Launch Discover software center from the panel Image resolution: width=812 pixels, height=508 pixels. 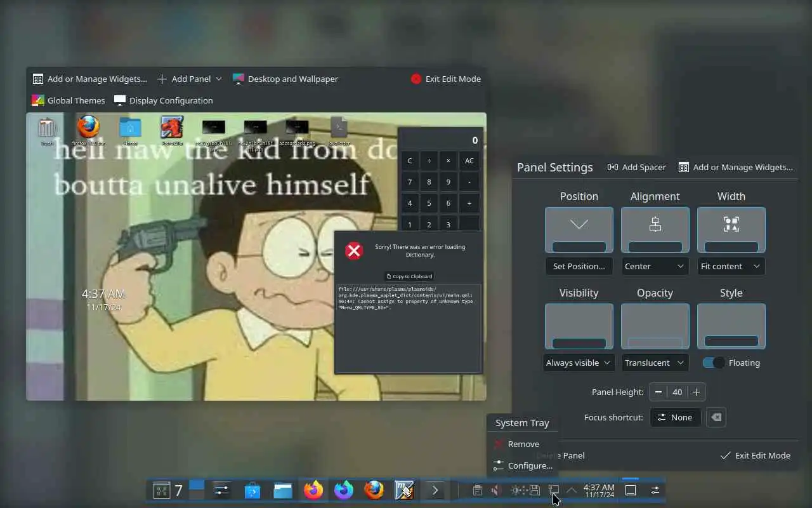252,490
